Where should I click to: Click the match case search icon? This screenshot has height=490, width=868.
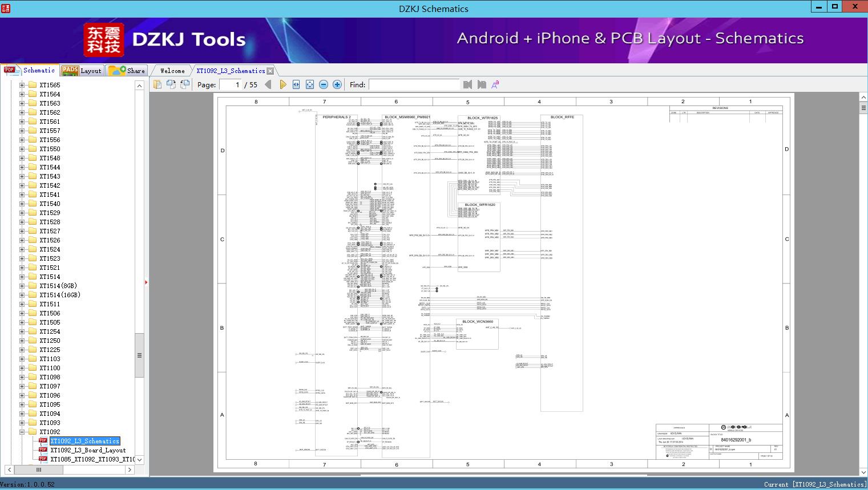[x=495, y=84]
